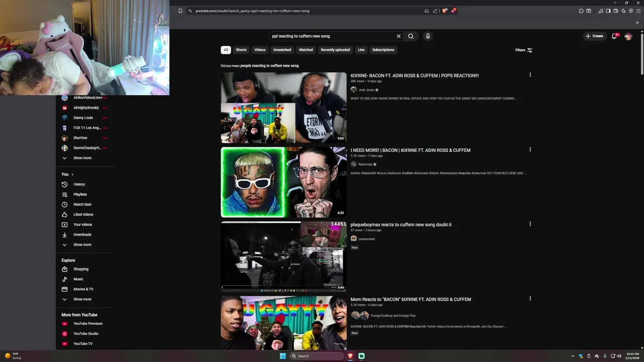Click the Josh Jones channel avatar
Viewport: 644px width, 362px height.
pyautogui.click(x=354, y=90)
